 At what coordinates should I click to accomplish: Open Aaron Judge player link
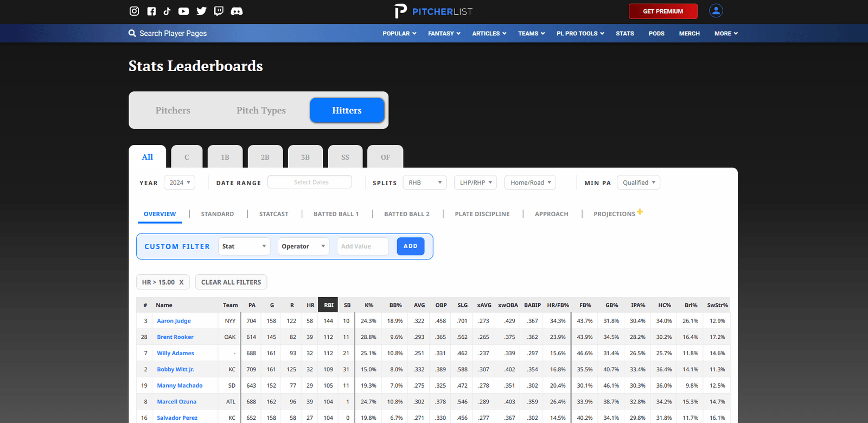[x=174, y=321]
